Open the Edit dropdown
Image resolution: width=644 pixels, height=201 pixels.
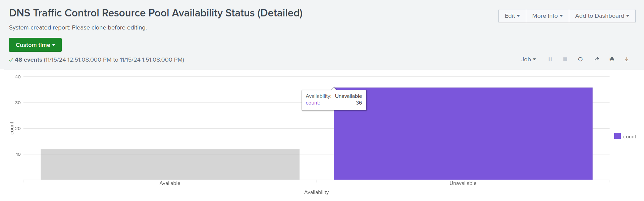pyautogui.click(x=512, y=16)
